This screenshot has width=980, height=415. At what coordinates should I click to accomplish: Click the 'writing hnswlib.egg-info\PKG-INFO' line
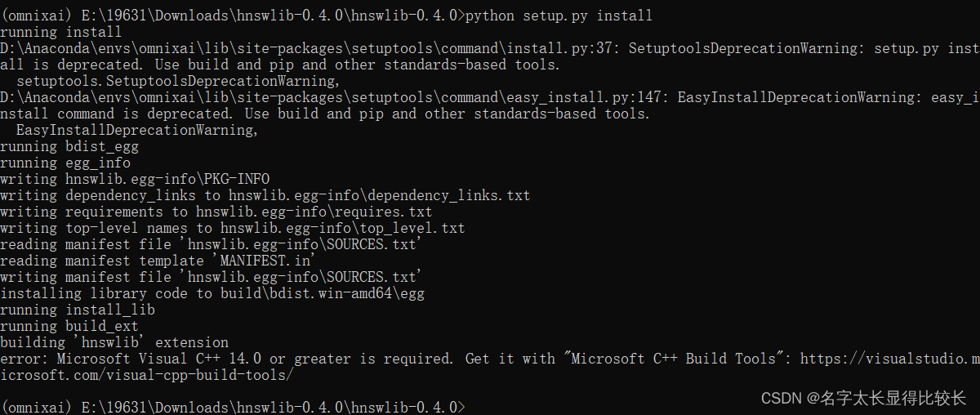coord(135,179)
